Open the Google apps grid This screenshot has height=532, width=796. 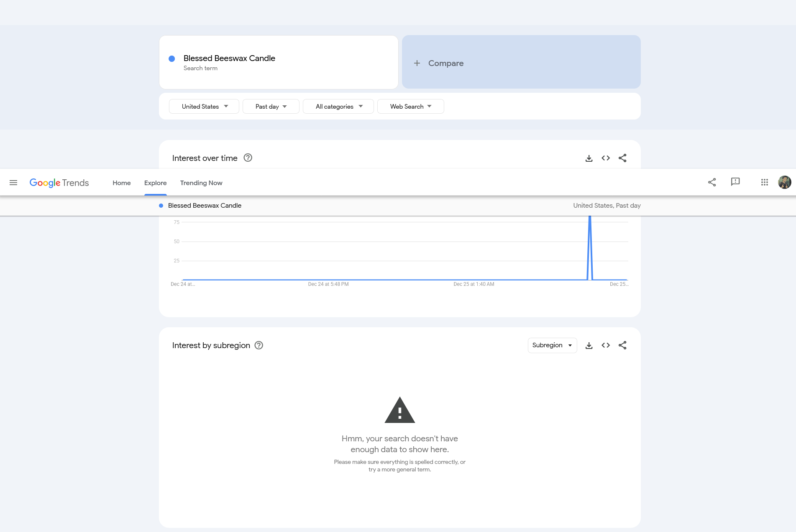[x=765, y=182]
